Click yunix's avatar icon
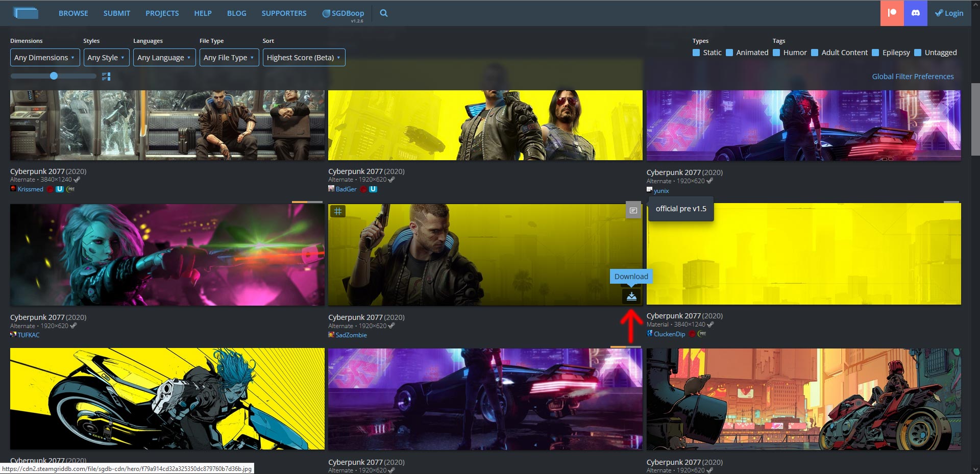This screenshot has width=980, height=474. [649, 190]
